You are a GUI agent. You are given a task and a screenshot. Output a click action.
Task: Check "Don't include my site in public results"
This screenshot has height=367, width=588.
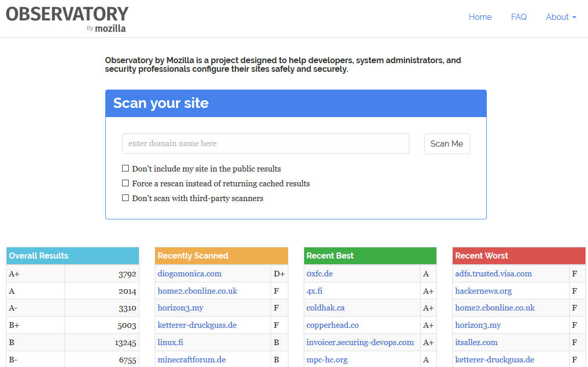coord(125,168)
